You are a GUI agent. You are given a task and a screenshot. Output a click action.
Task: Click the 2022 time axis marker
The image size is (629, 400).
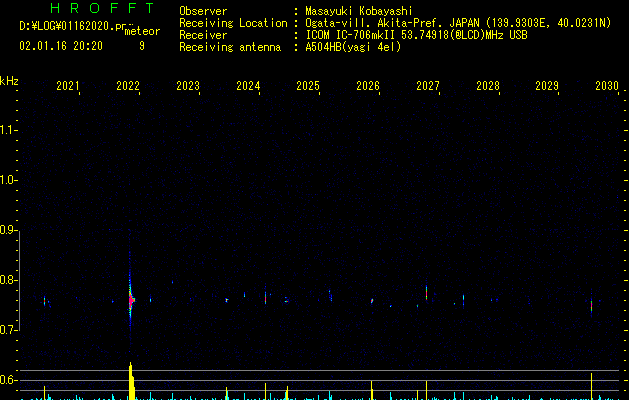pyautogui.click(x=128, y=85)
